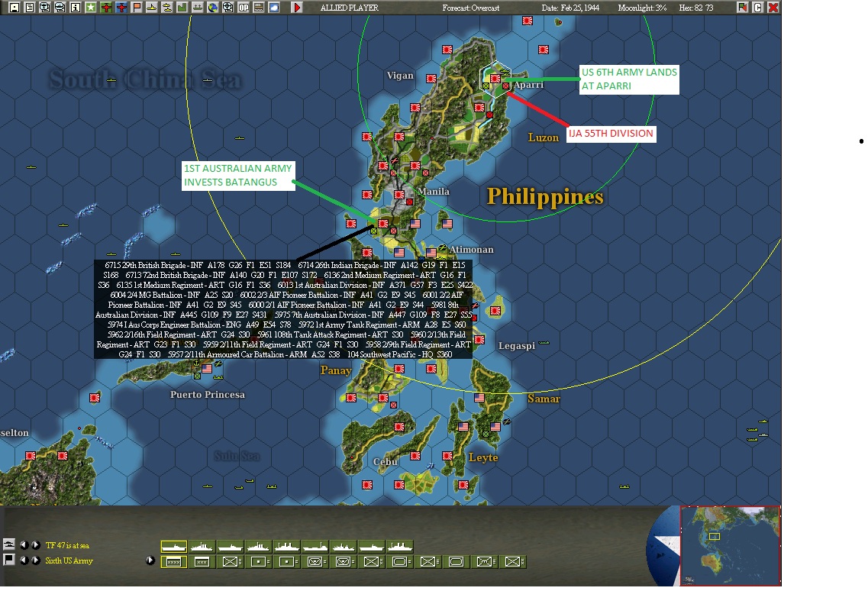The height and width of the screenshot is (591, 868).
Task: Click the save game floppy disk icon
Action: coord(15,8)
